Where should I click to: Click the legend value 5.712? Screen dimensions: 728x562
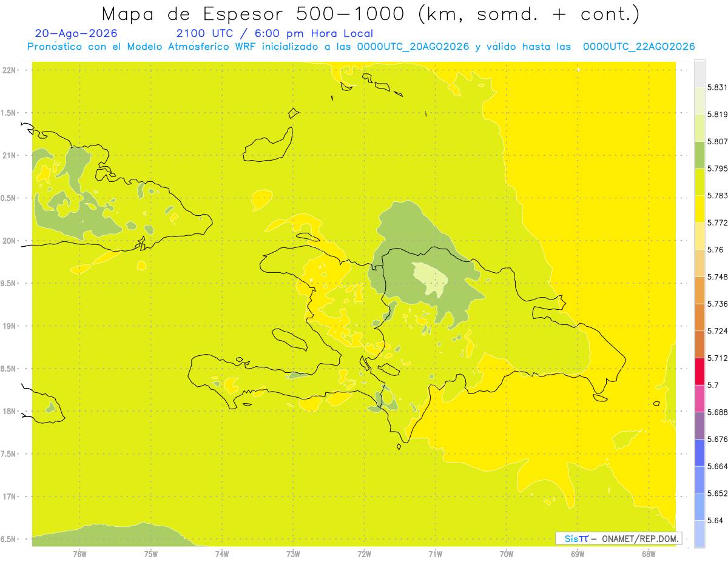718,358
